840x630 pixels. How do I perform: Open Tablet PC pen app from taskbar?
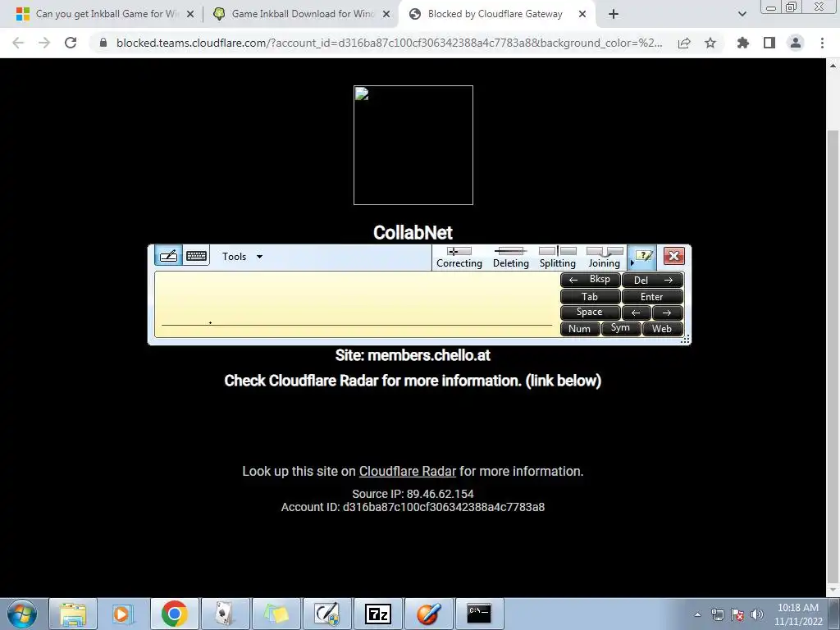[326, 614]
